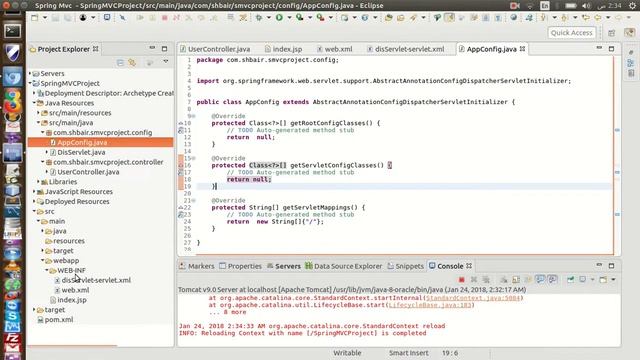This screenshot has width=640, height=360.
Task: Toggle Scroll Lock in Console toolbar
Action: coord(516,280)
